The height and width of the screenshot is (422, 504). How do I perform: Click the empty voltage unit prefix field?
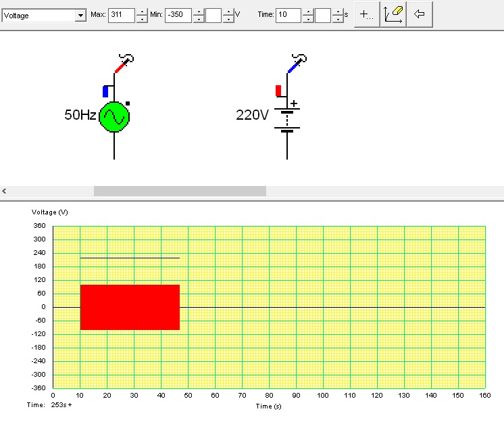213,15
